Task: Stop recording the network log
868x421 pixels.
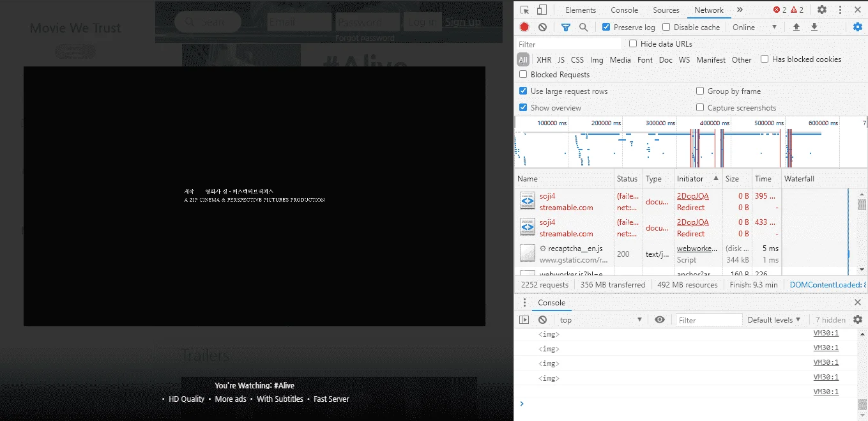Action: click(524, 27)
